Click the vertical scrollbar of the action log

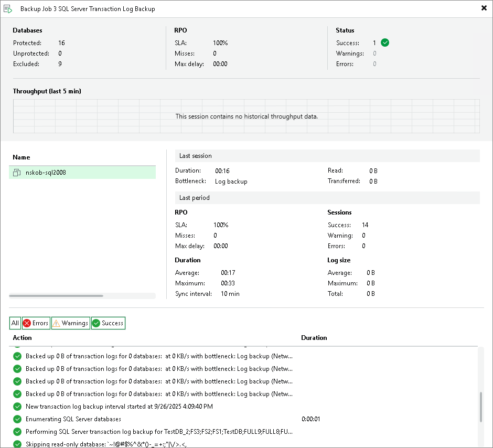[x=481, y=407]
